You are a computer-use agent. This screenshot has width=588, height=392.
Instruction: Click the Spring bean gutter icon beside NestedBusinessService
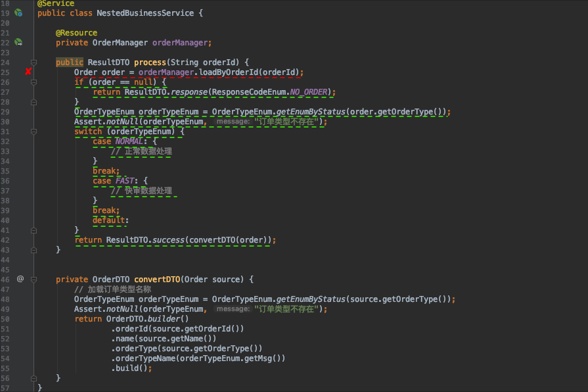[18, 12]
